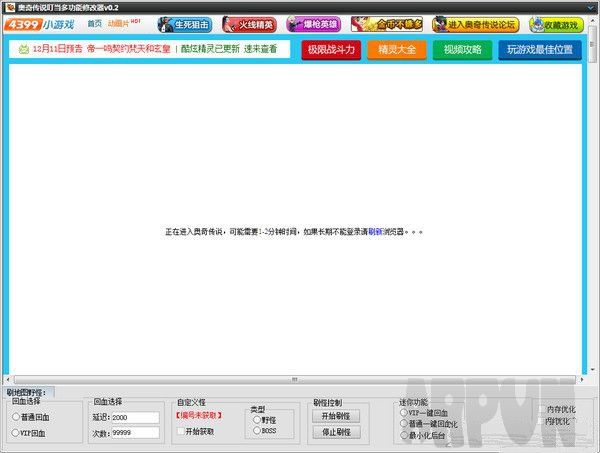Go to 首页 in the site navigation

point(95,24)
